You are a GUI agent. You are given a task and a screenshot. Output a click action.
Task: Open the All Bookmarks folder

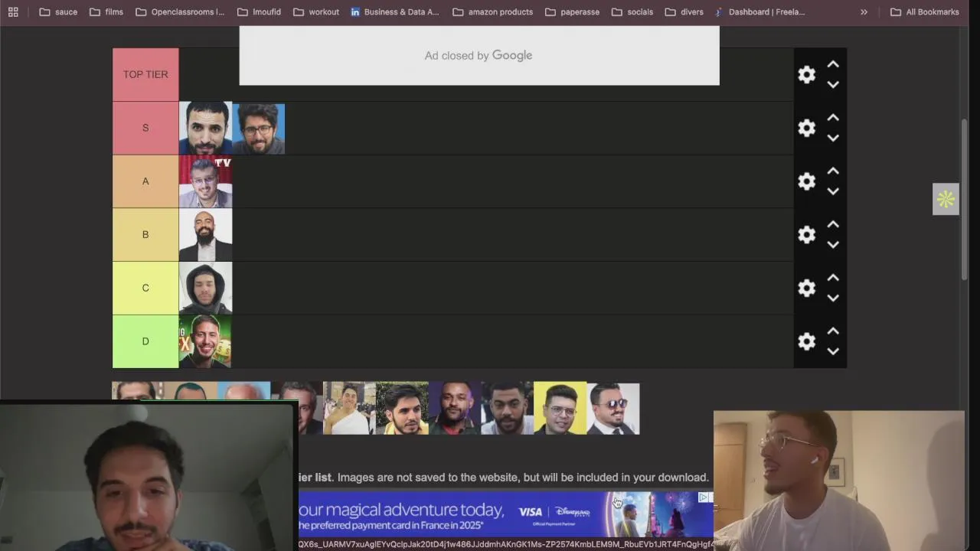coord(924,11)
